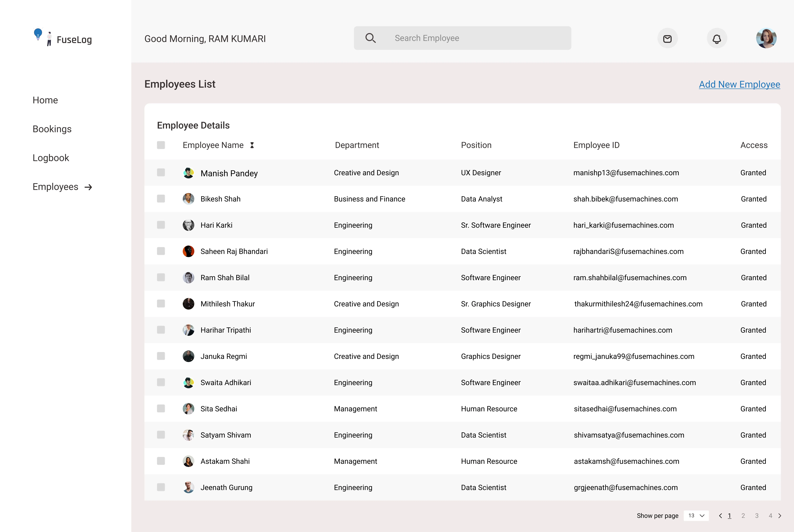Click the Access column header
Viewport: 794px width, 532px height.
[x=754, y=145]
